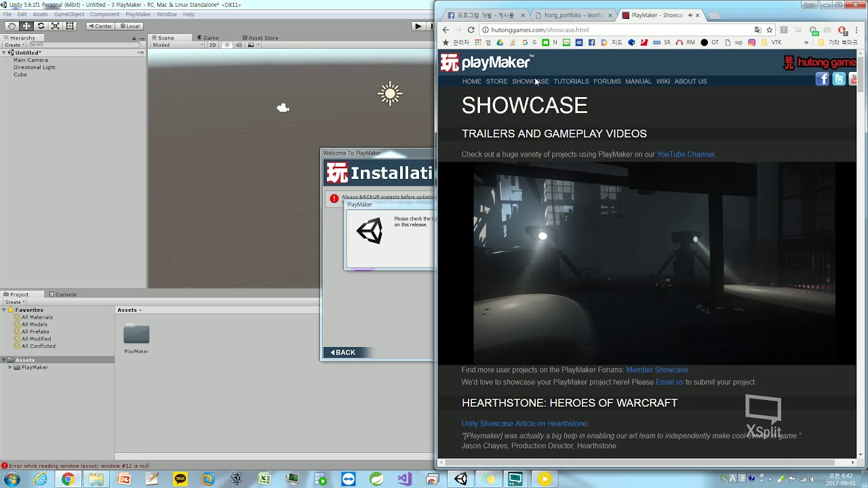The width and height of the screenshot is (868, 488).
Task: Open Member Showcase link
Action: click(657, 370)
